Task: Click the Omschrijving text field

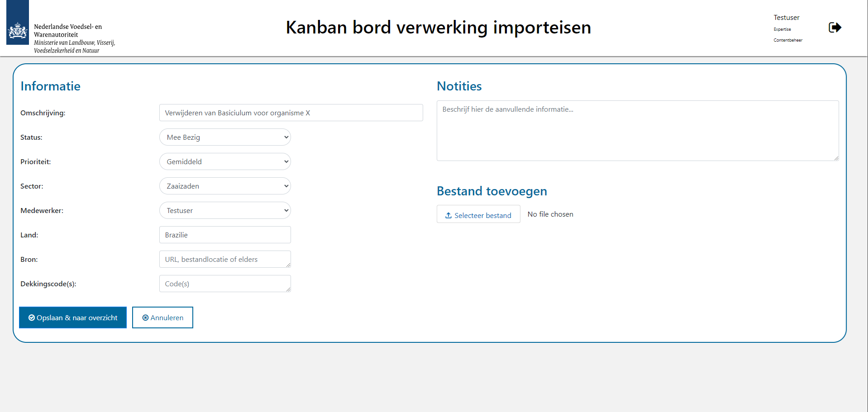Action: tap(291, 113)
